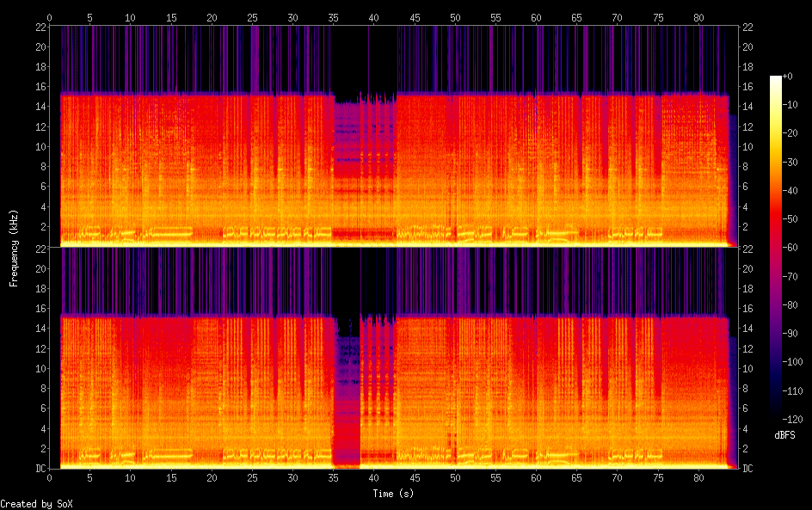The height and width of the screenshot is (510, 812).
Task: Click tick '70' on bottom time axis
Action: (617, 478)
